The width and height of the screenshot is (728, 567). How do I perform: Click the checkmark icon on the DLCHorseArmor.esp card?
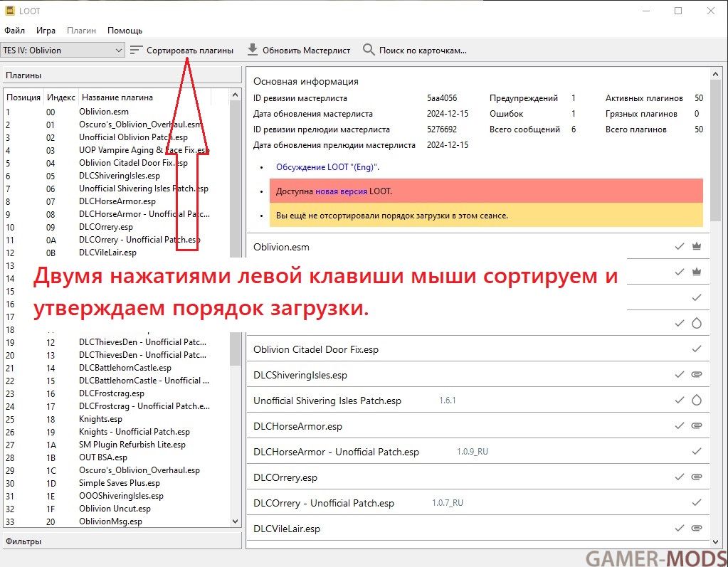(x=679, y=425)
